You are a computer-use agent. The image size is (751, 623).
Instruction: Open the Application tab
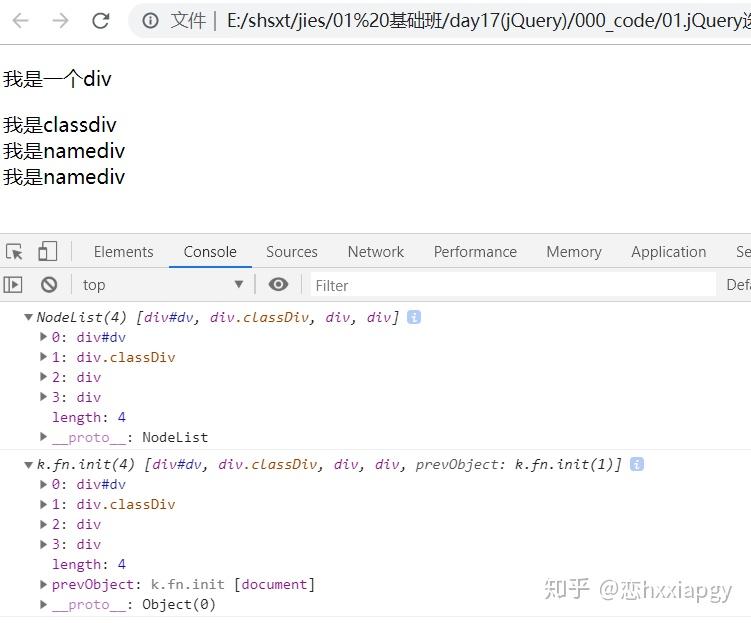click(669, 252)
